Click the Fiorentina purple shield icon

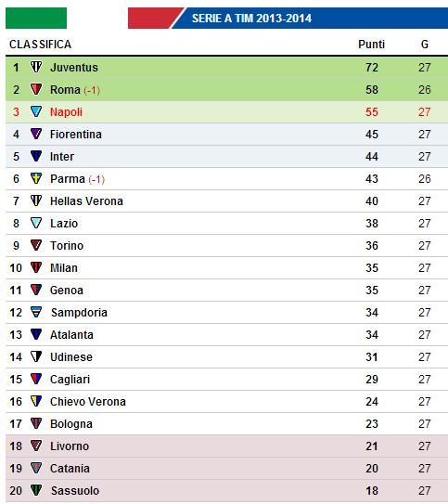pos(36,134)
